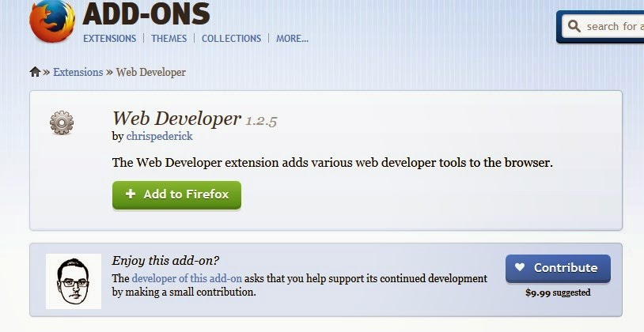Click the Web Developer add-on title
The image size is (644, 332).
pyautogui.click(x=176, y=119)
